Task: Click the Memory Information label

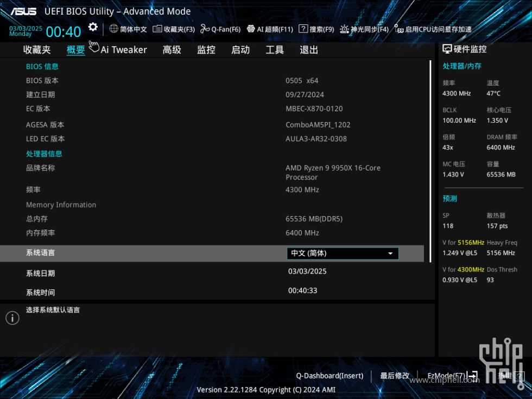Action: point(61,205)
